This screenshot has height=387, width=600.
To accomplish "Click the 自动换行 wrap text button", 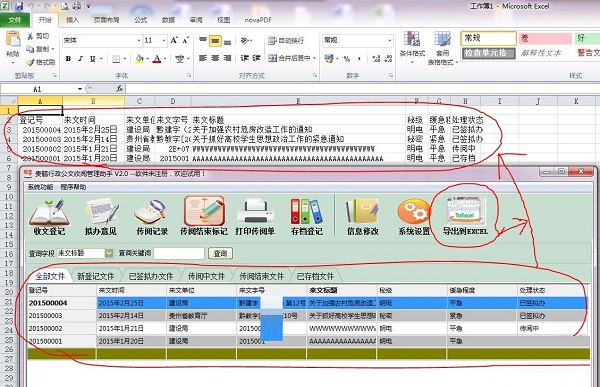I will pyautogui.click(x=286, y=40).
